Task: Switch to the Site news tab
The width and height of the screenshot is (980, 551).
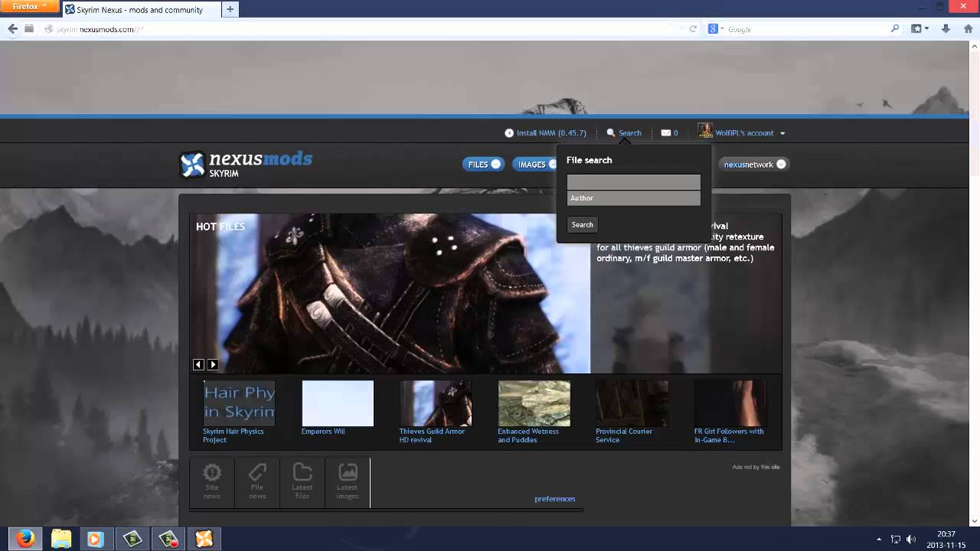Action: tap(212, 482)
